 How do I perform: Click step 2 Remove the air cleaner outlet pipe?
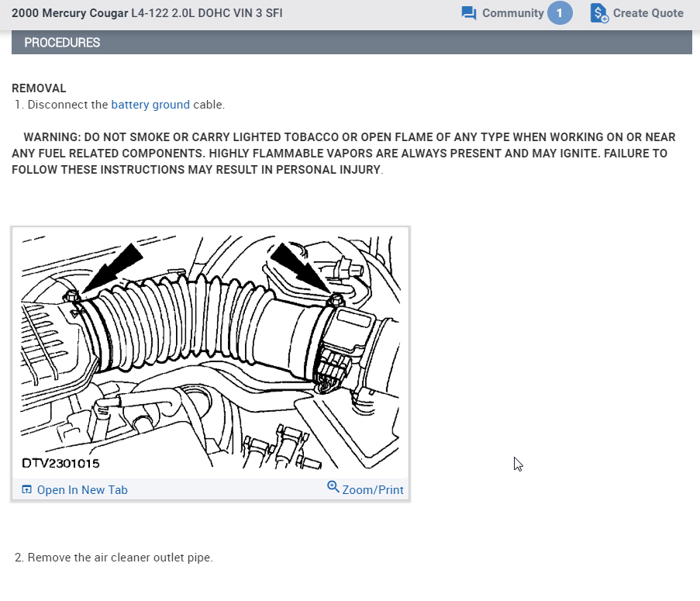[112, 557]
